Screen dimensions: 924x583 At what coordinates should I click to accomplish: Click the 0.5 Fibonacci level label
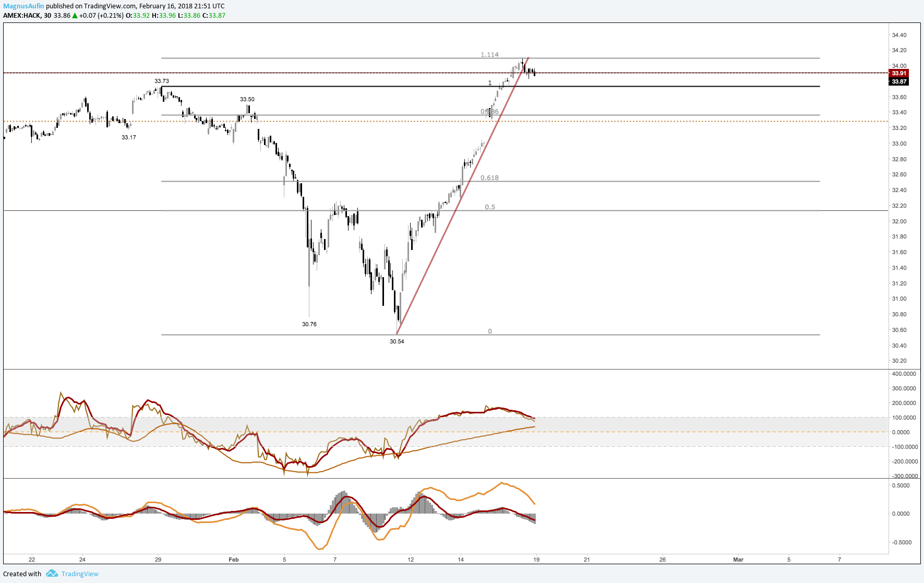tap(490, 207)
